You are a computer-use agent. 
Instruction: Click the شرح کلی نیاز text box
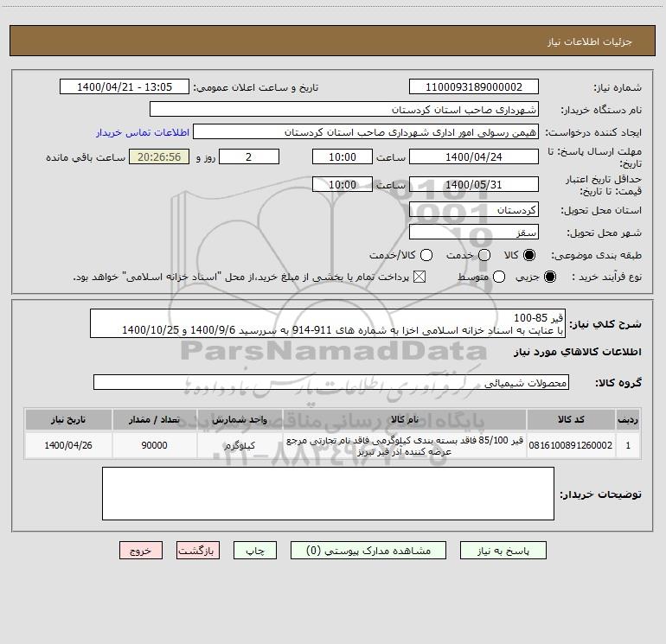click(x=328, y=323)
